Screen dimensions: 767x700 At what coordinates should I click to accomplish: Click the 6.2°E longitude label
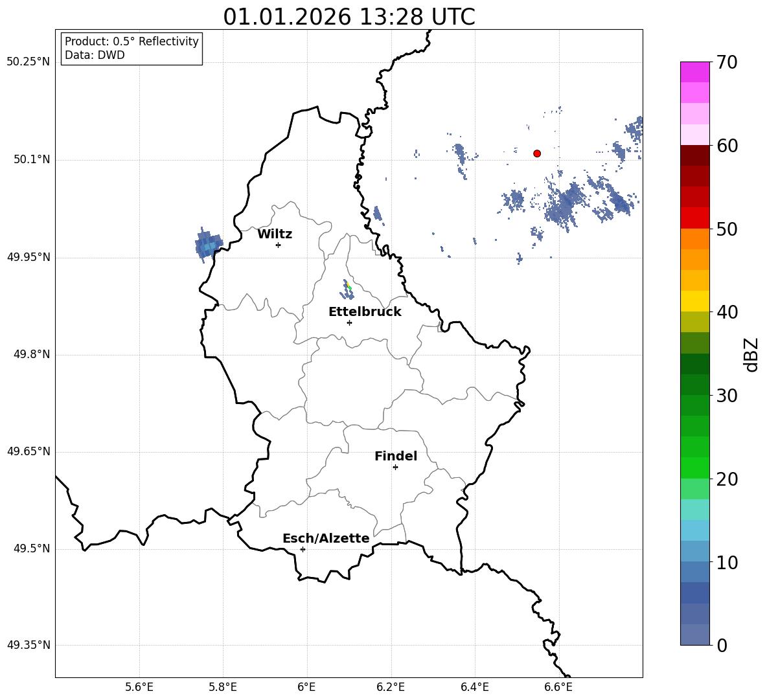click(391, 687)
